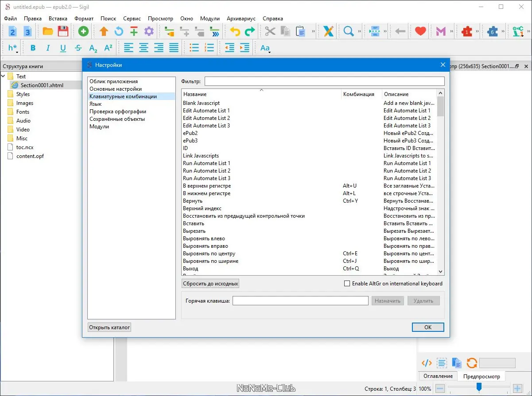Sort by the Название column header
The width and height of the screenshot is (532, 396).
(261, 94)
